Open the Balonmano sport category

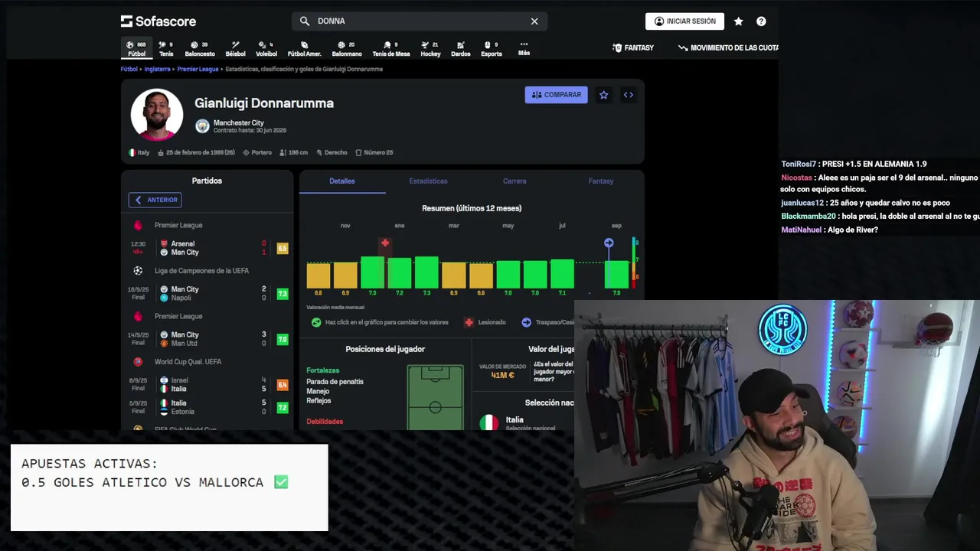tap(346, 49)
